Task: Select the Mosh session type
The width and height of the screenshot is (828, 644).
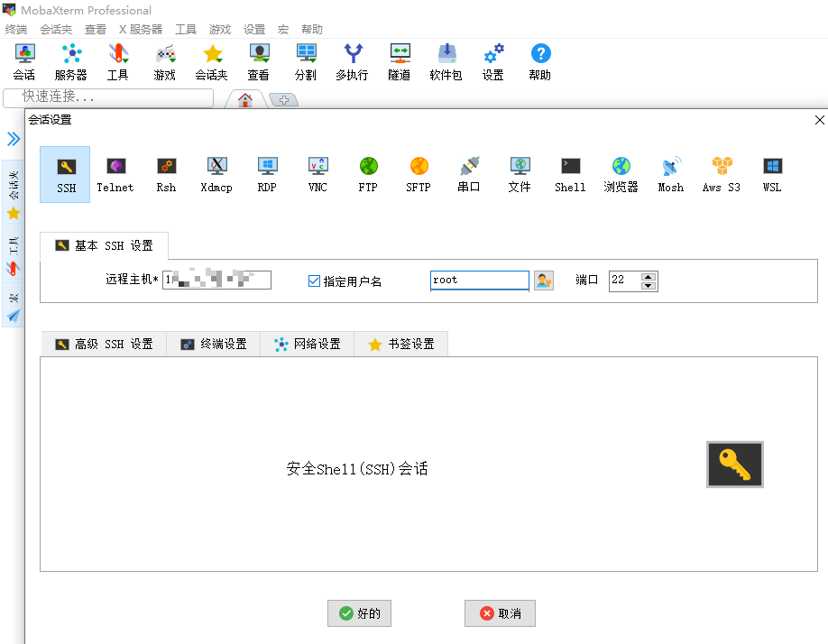Action: [671, 174]
